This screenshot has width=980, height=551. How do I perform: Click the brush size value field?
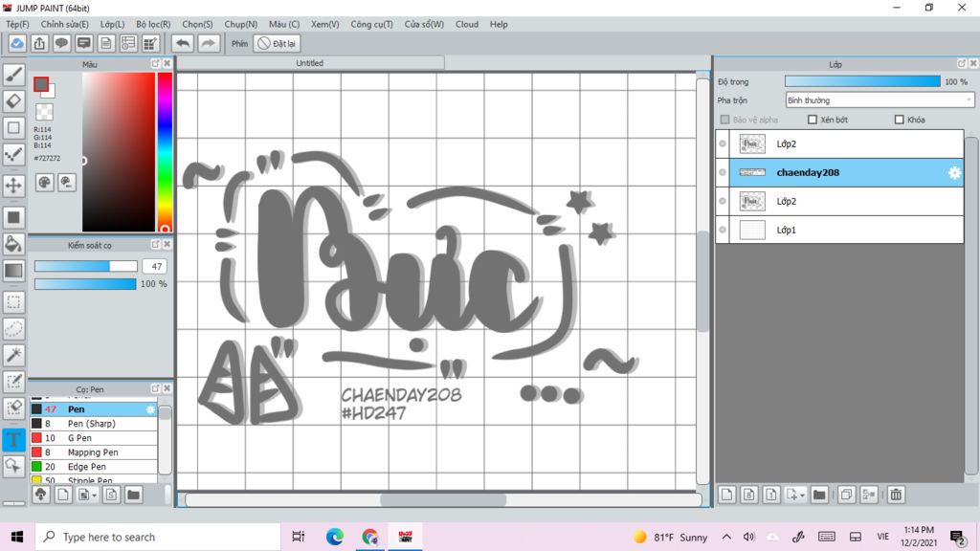click(x=154, y=266)
